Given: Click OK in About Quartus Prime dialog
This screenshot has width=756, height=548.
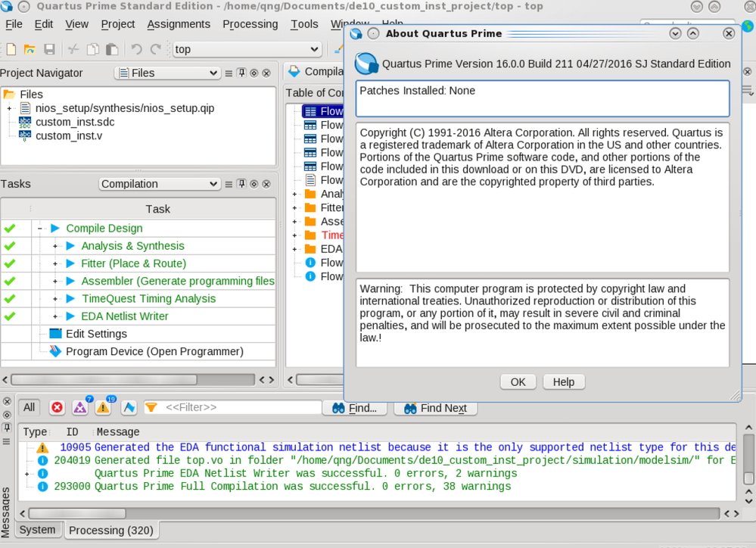Looking at the screenshot, I should pos(518,382).
